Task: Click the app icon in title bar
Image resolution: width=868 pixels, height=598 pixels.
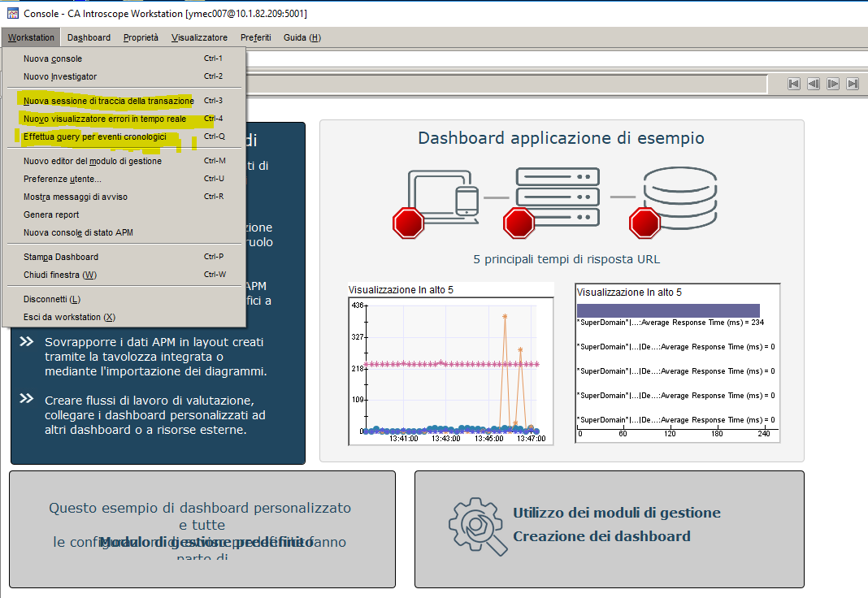Action: point(12,14)
